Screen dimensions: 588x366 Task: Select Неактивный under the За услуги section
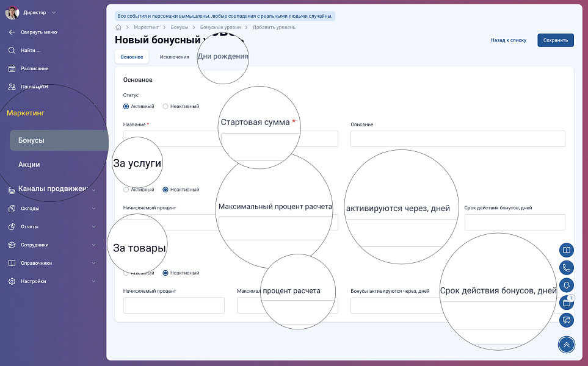pos(165,190)
